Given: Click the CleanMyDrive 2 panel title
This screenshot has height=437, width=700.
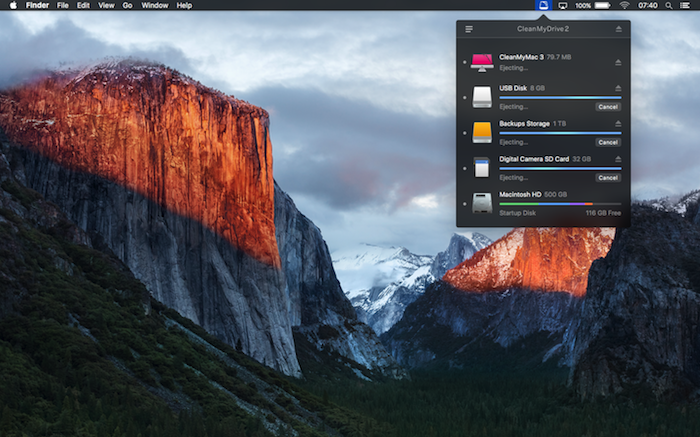Looking at the screenshot, I should click(x=543, y=29).
